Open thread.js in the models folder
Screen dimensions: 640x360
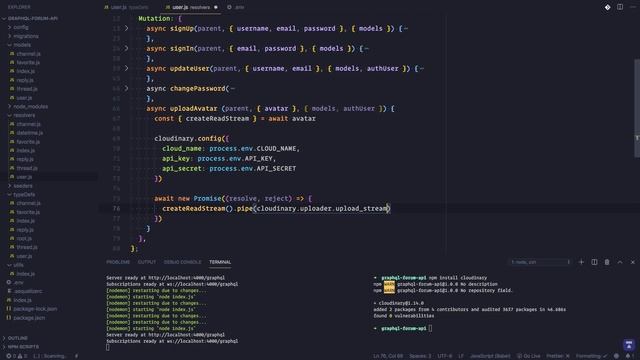24,89
